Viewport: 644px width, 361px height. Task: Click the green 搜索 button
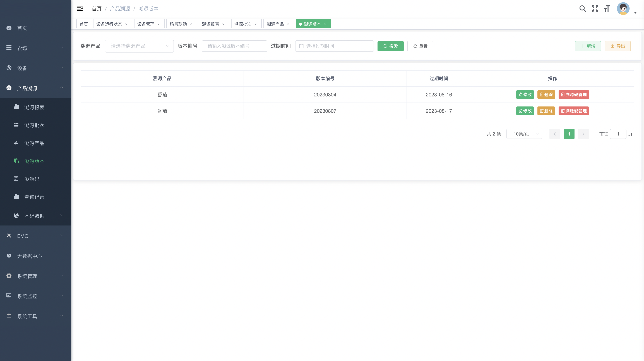tap(390, 46)
